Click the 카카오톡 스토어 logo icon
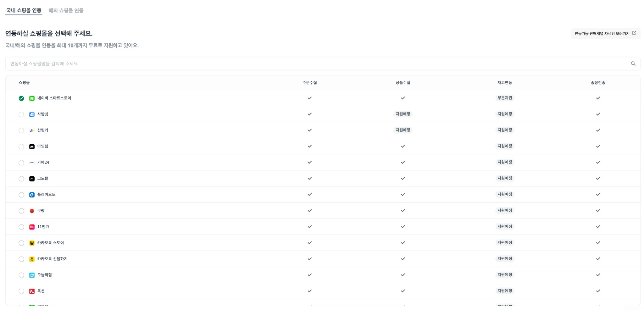Image resolution: width=644 pixels, height=310 pixels. (x=32, y=243)
